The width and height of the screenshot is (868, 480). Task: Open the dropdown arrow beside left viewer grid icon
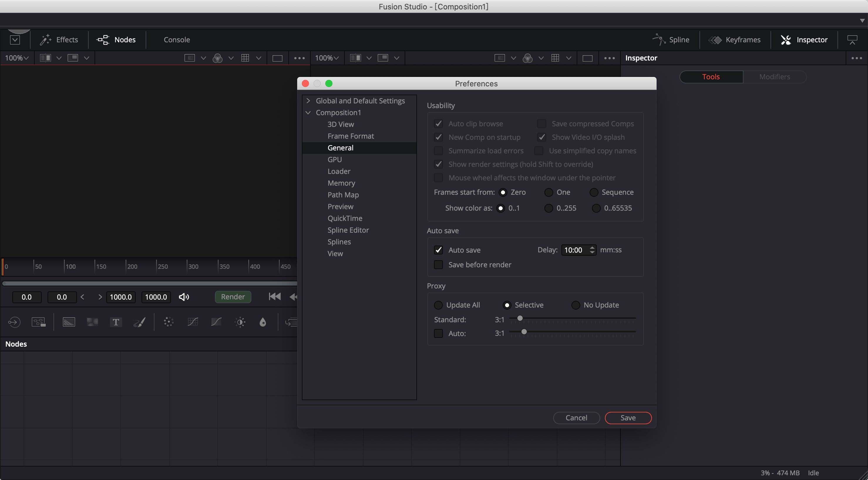click(258, 58)
